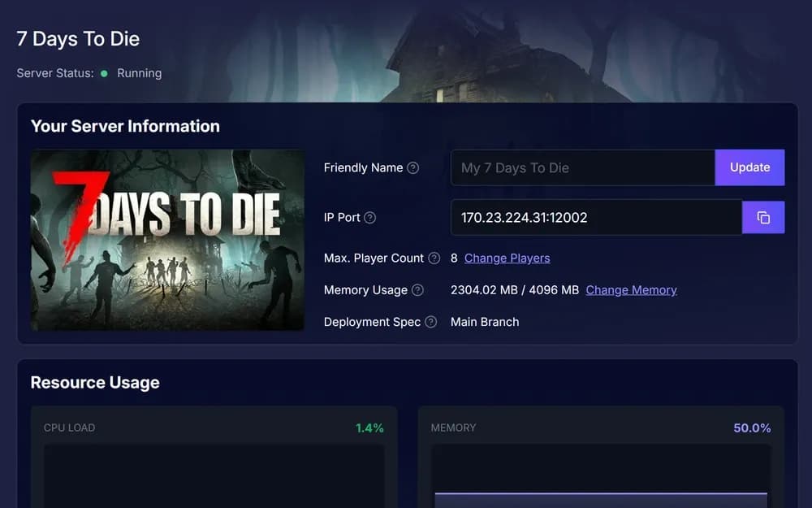The height and width of the screenshot is (508, 812).
Task: Open the Change Memory link
Action: coord(631,290)
